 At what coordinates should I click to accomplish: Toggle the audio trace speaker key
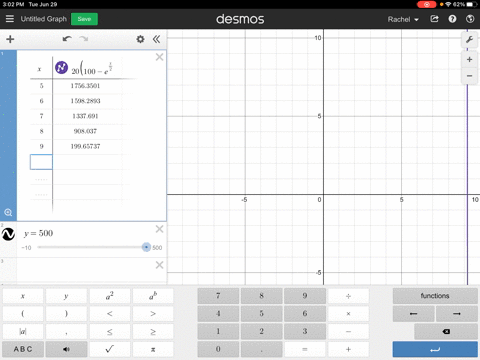pos(66,349)
